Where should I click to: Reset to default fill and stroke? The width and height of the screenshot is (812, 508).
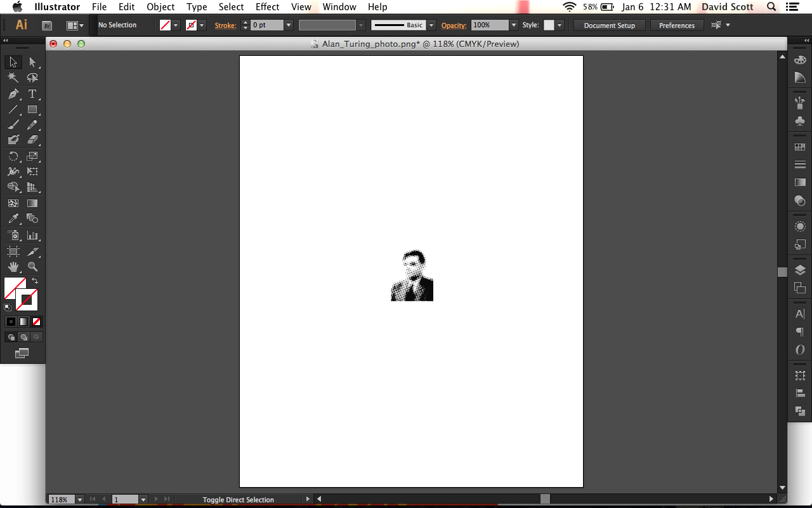click(x=8, y=307)
